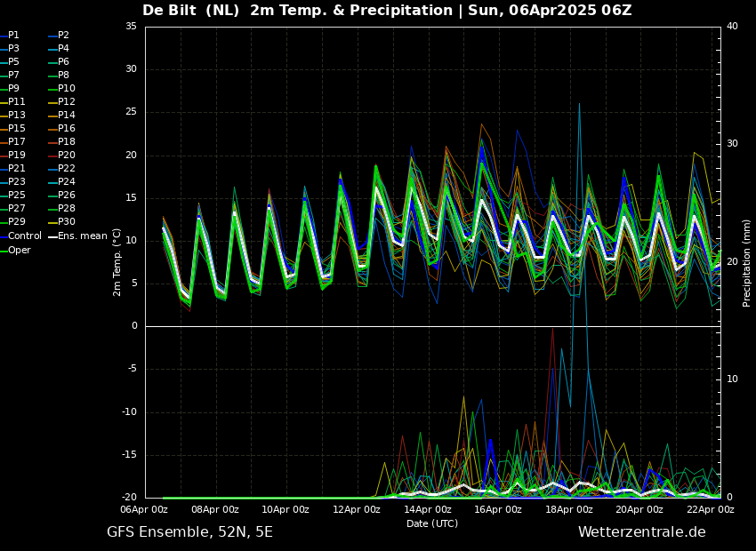This screenshot has width=756, height=551.
Task: Click the 35 value on temperature axis
Action: (131, 27)
